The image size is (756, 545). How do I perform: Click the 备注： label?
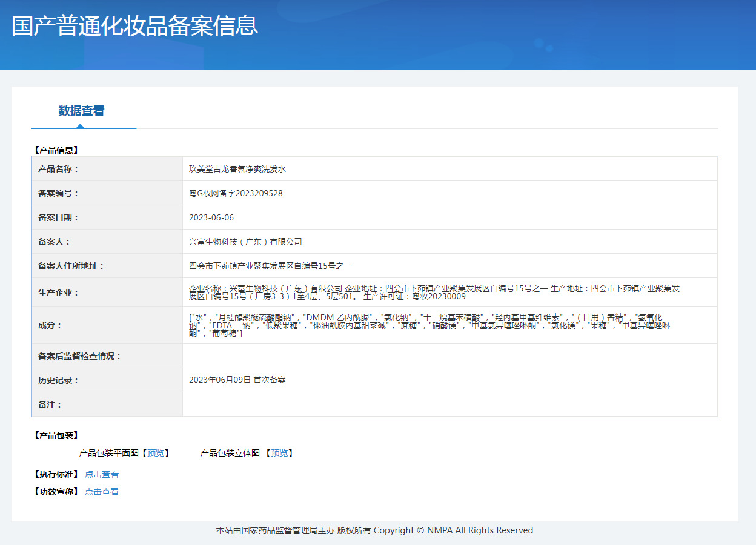[x=50, y=405]
